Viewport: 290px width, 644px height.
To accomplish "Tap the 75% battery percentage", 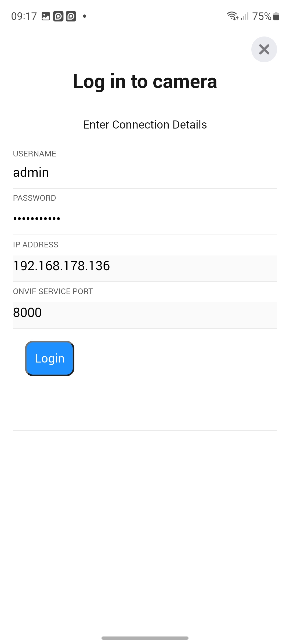I will click(262, 16).
